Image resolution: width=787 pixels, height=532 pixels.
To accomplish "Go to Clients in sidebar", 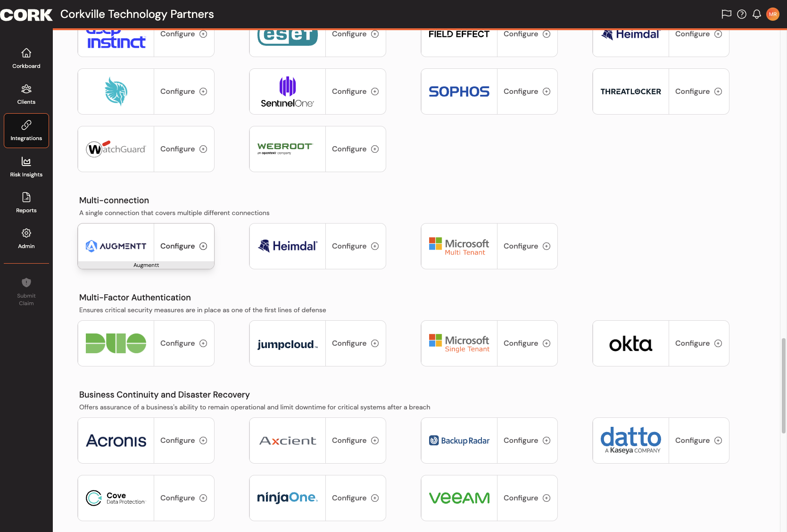I will pos(26,94).
